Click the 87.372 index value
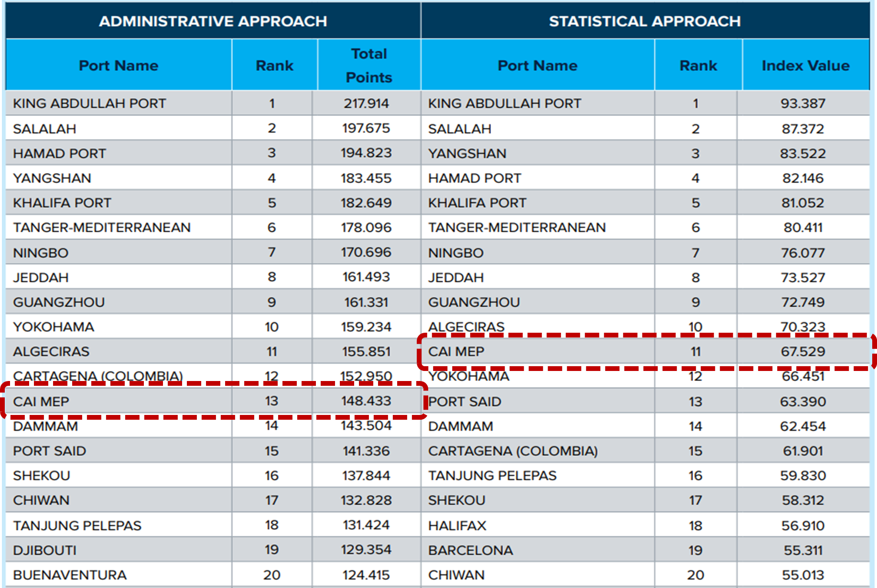Viewport: 877px width, 588px height. (803, 129)
